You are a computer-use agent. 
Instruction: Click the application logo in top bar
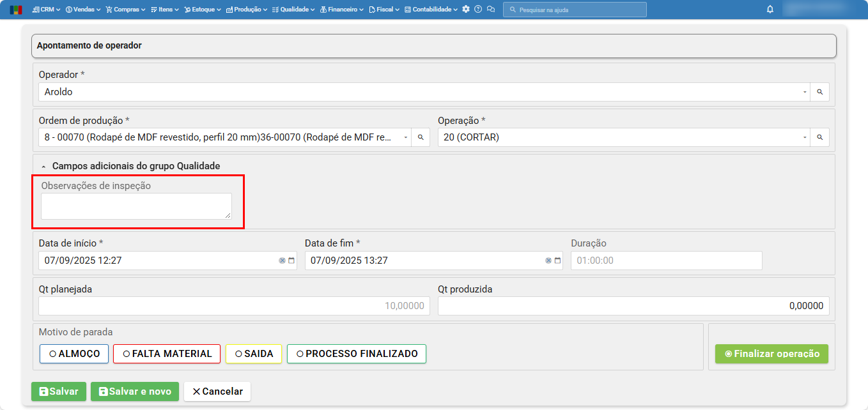(16, 10)
